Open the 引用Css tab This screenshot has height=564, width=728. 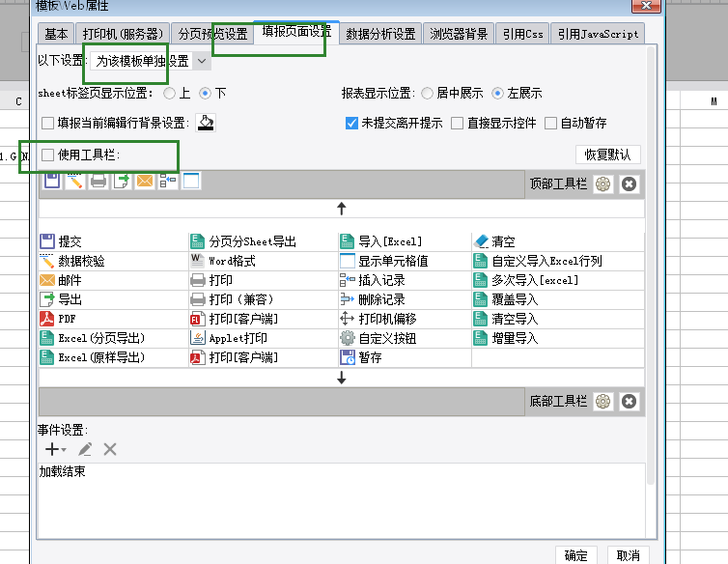click(x=522, y=34)
